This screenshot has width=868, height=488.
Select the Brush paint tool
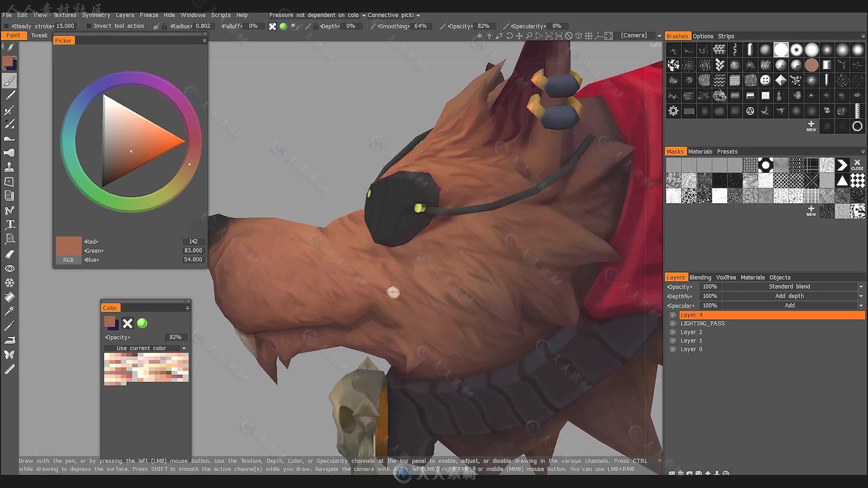[9, 81]
